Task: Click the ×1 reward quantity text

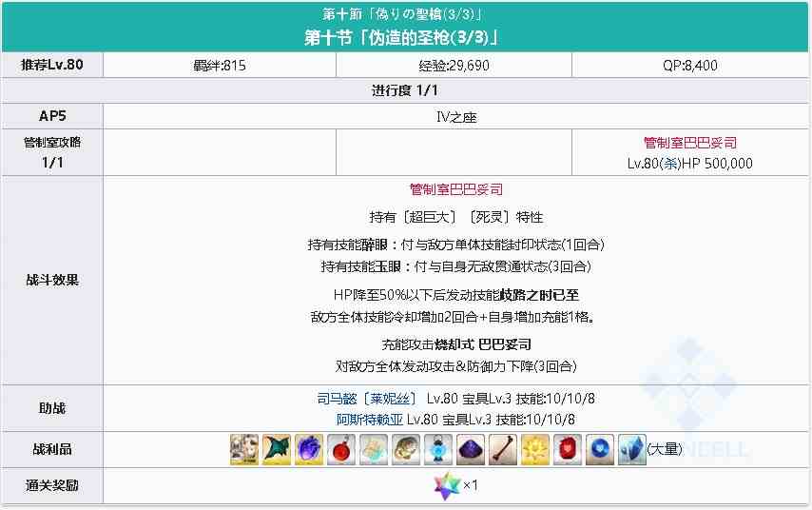Action: pos(471,485)
